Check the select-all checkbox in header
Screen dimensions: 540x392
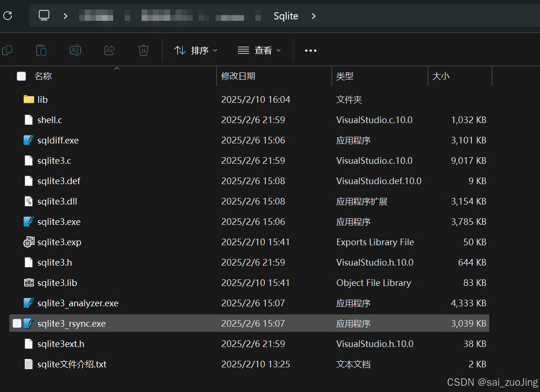pyautogui.click(x=21, y=76)
